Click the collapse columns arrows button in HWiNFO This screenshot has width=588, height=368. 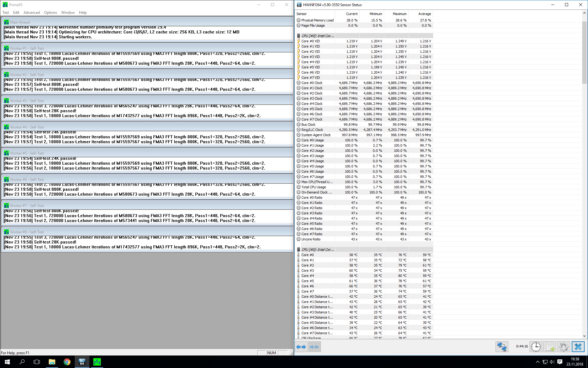click(x=314, y=347)
